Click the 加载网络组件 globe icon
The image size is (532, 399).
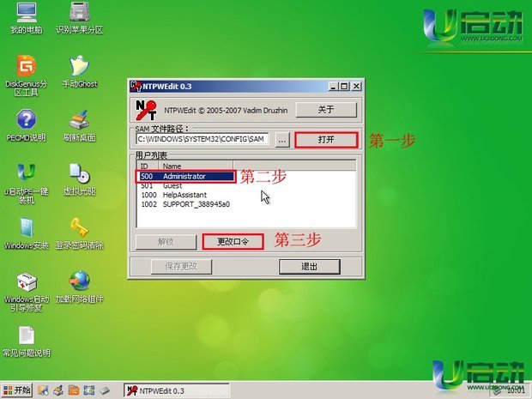pos(80,287)
